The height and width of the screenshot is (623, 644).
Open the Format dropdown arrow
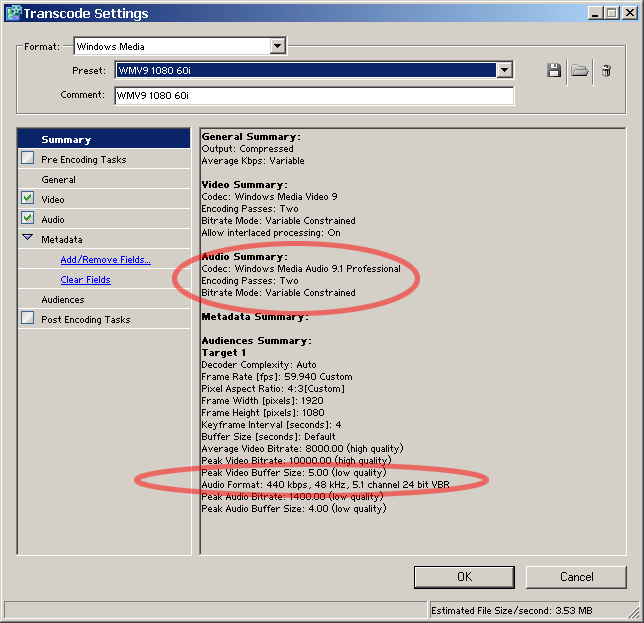278,46
